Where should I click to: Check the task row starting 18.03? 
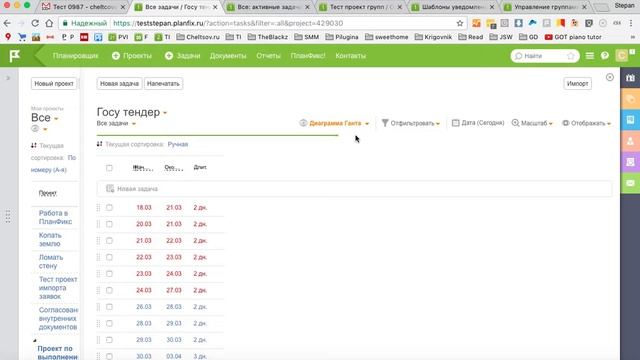click(109, 208)
